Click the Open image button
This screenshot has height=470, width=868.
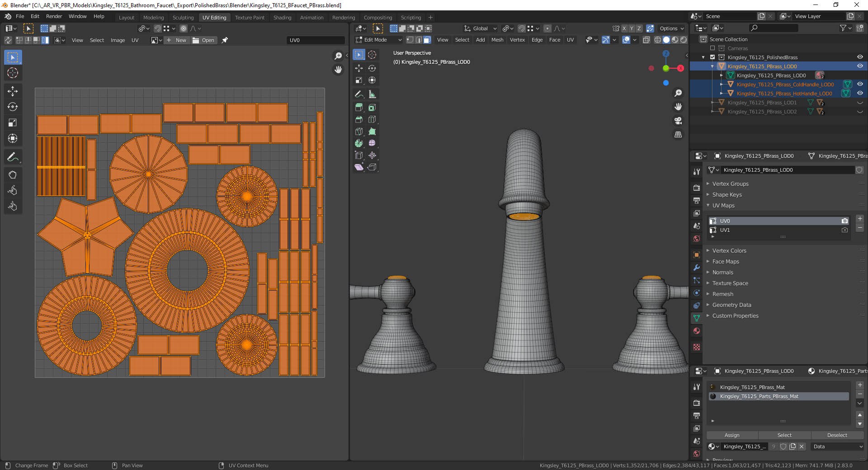204,40
